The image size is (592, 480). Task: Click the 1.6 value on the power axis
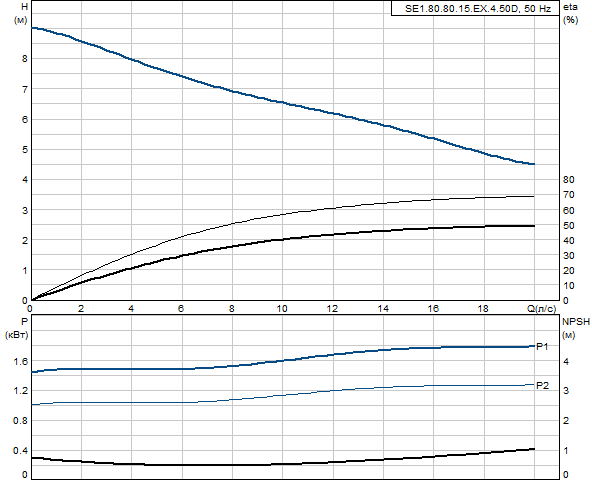coord(21,361)
